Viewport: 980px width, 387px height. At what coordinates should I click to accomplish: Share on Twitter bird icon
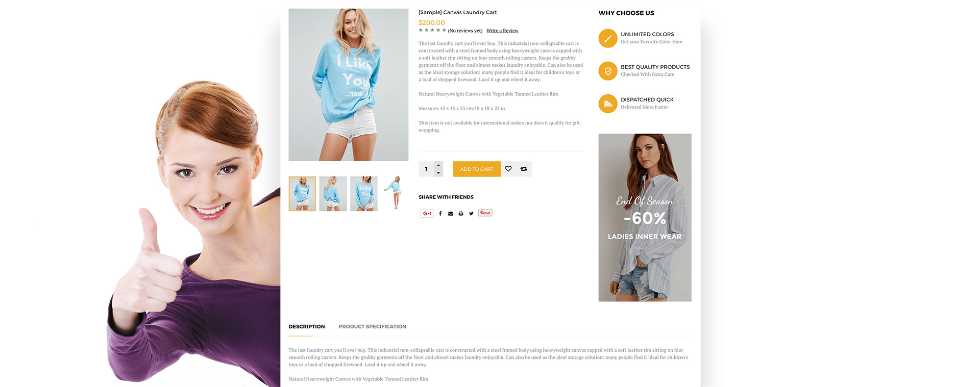471,214
